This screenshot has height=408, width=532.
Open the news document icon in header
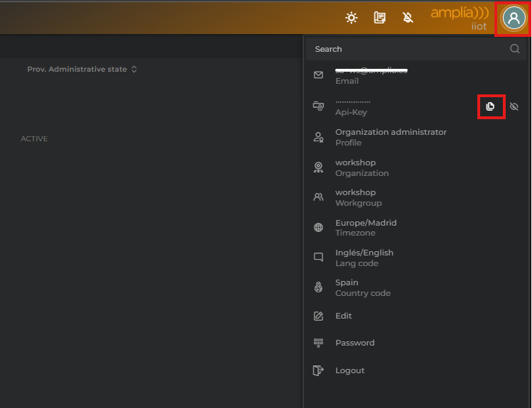pyautogui.click(x=380, y=18)
